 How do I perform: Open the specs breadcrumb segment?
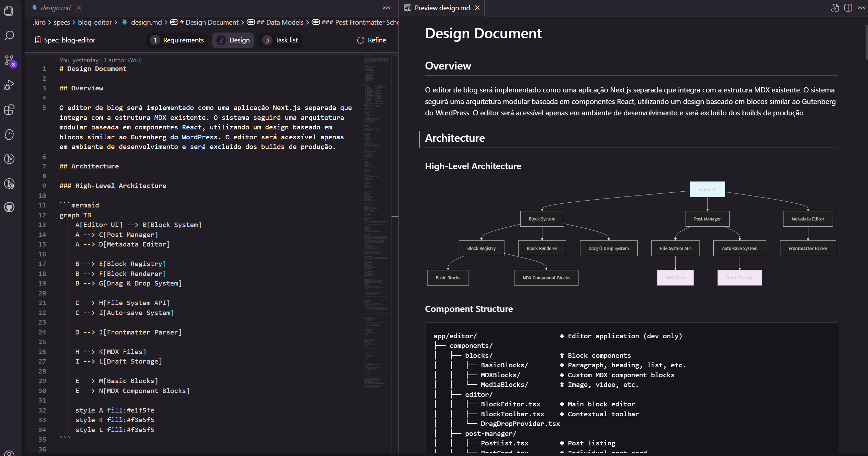pyautogui.click(x=62, y=22)
